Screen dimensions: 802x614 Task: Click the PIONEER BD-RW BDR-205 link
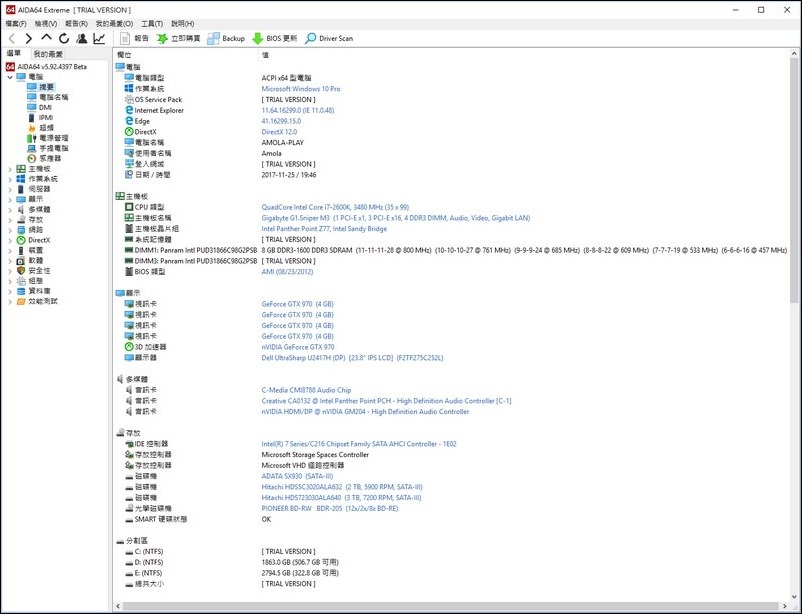(x=330, y=508)
